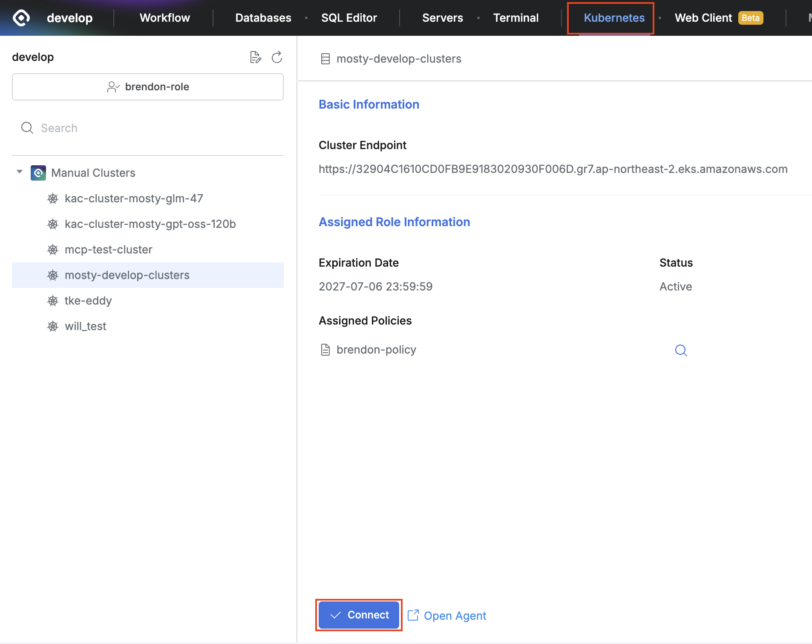The image size is (812, 644).
Task: Click Kubernetes icon of tke-eddy
Action: (x=53, y=301)
